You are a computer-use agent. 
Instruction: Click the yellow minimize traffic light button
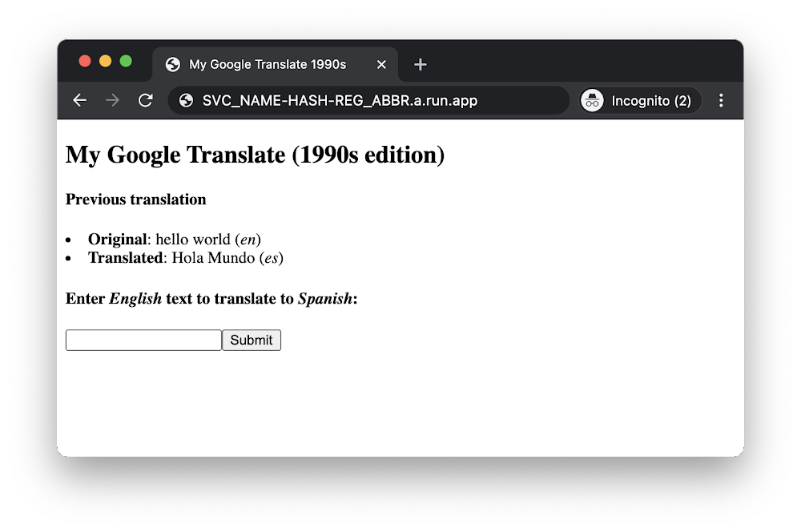[x=106, y=60]
